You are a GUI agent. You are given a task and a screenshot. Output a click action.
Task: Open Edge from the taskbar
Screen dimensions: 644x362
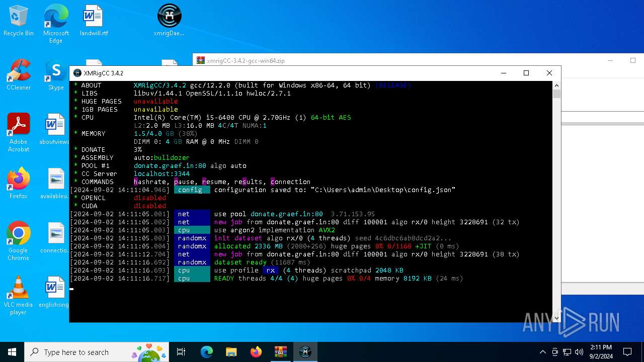pos(207,352)
